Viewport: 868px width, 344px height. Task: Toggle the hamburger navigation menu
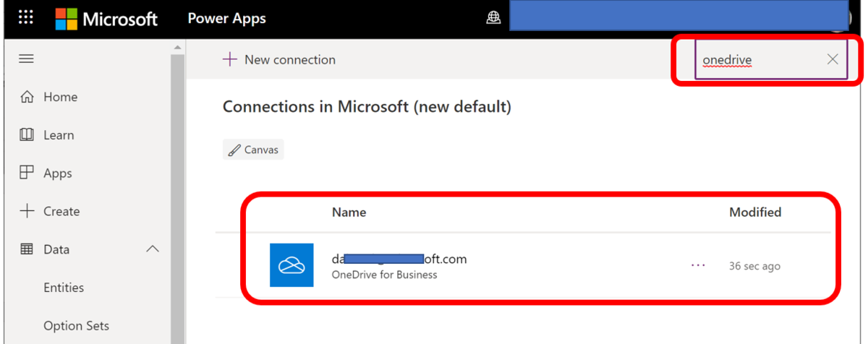tap(27, 59)
